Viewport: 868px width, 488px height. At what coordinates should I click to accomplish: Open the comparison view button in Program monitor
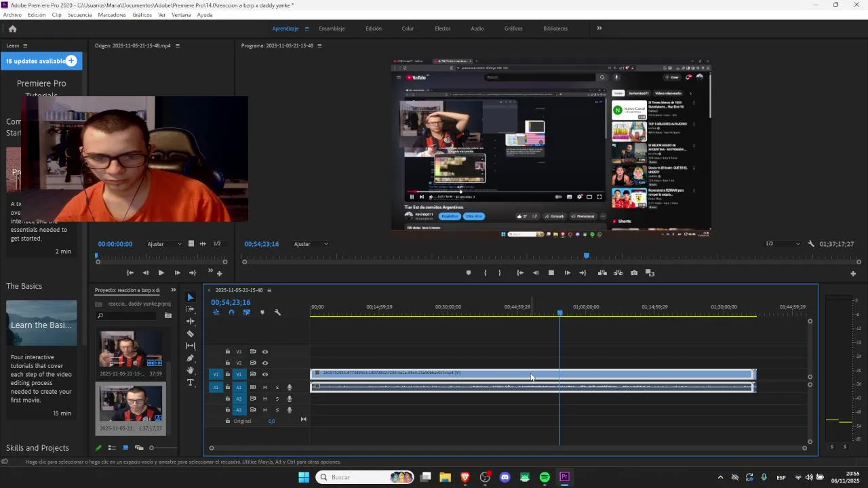tap(650, 272)
